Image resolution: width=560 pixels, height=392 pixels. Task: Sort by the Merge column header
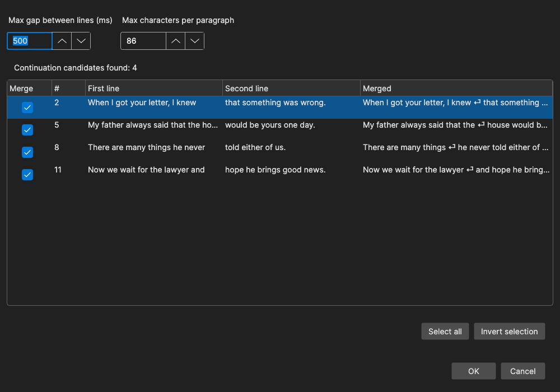click(x=29, y=88)
